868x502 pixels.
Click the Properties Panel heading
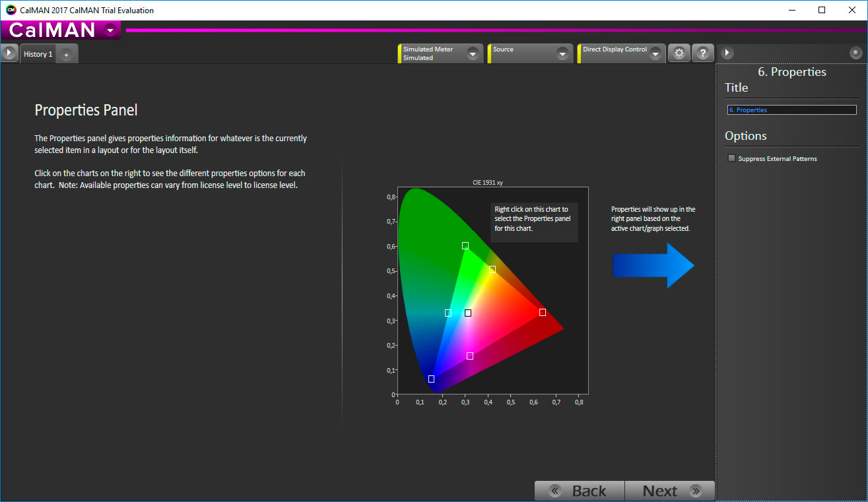(x=86, y=110)
